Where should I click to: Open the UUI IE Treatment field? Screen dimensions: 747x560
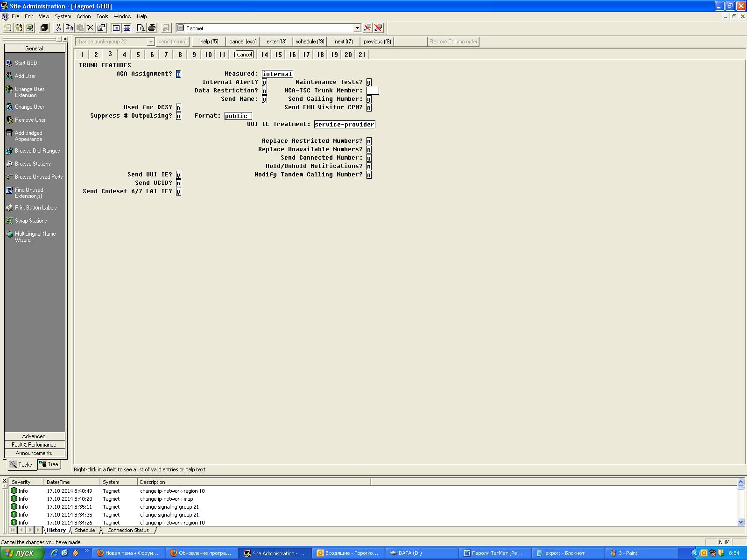[x=345, y=124]
